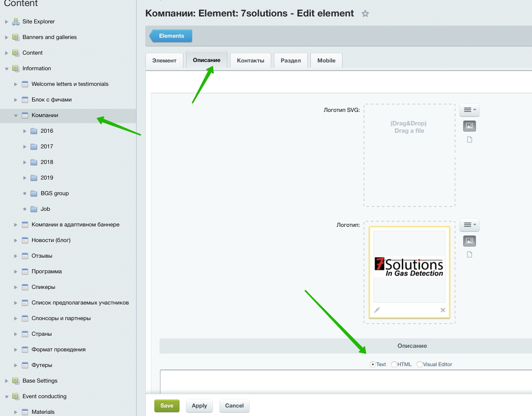
Task: Collapse the Компании tree node
Action: point(16,116)
